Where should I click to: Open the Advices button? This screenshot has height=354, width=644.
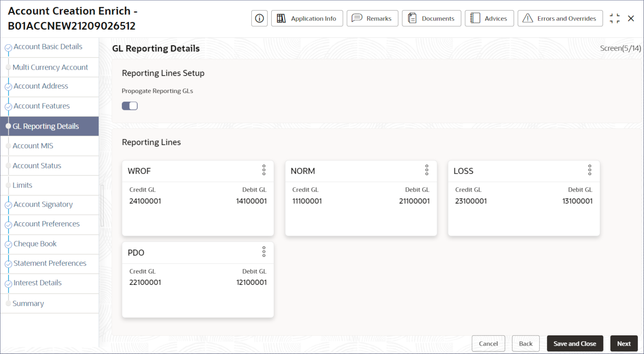[x=489, y=18]
